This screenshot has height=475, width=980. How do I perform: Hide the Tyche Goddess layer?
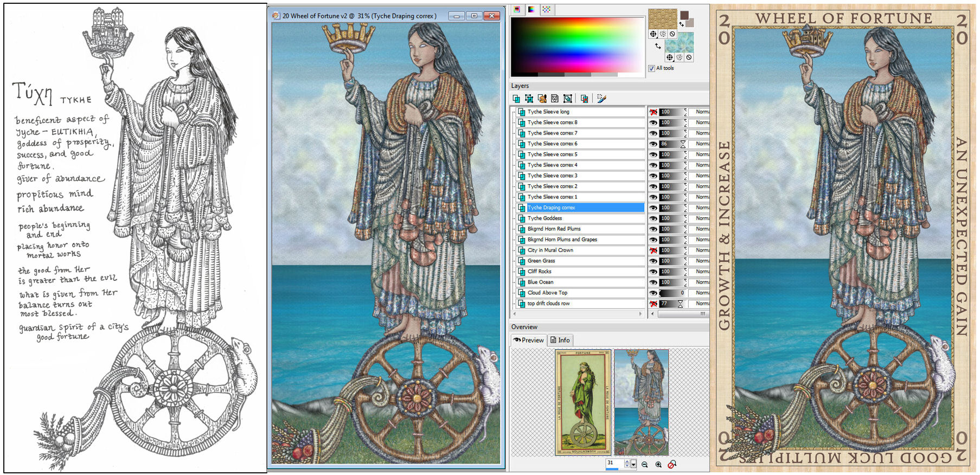coord(653,219)
